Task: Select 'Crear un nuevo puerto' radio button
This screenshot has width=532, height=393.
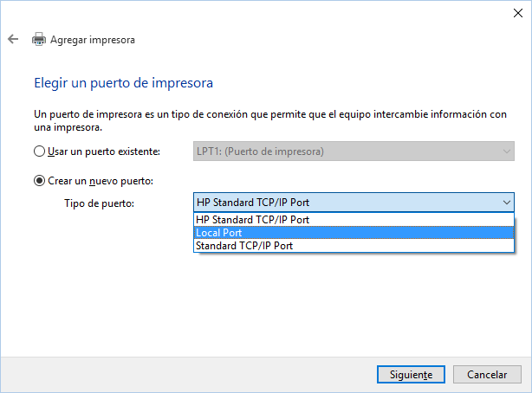Action: pyautogui.click(x=39, y=181)
